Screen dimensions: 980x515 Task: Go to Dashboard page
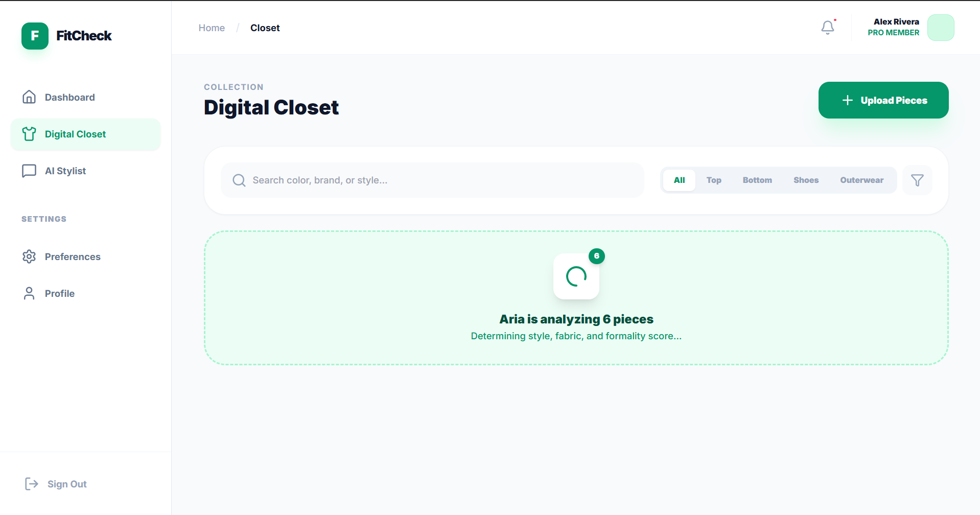coord(85,97)
